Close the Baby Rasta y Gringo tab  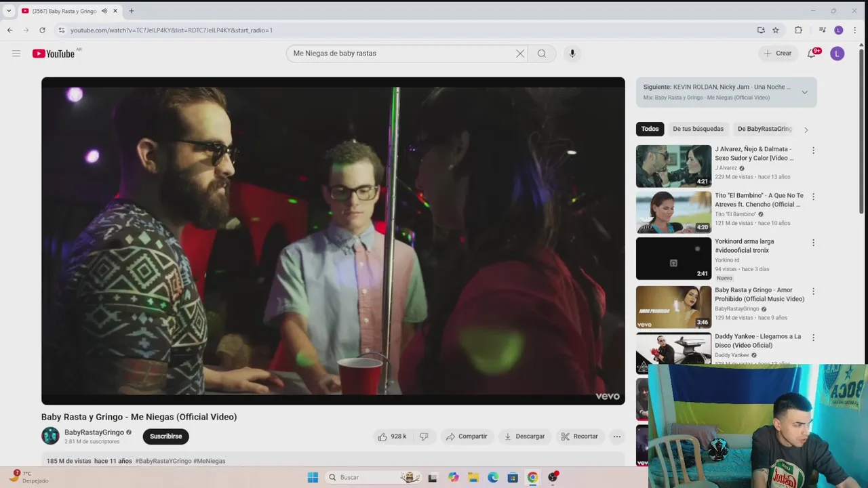coord(115,11)
